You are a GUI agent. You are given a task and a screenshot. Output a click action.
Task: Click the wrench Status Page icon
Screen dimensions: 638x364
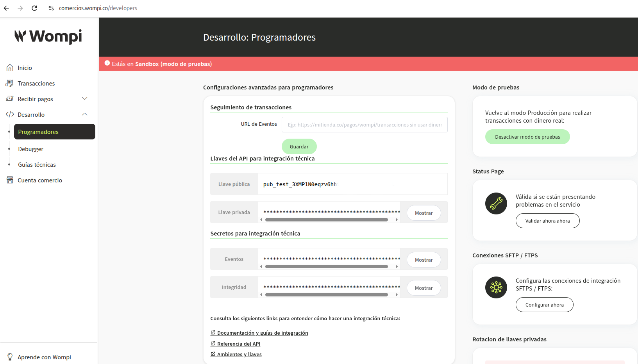click(x=496, y=203)
